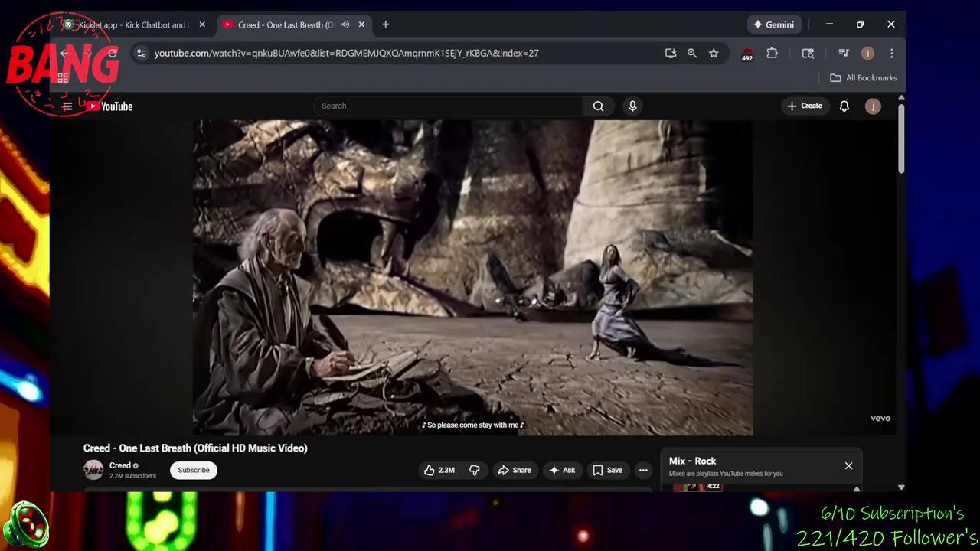Go to the YouTube home logo
This screenshot has width=980, height=551.
[x=109, y=106]
